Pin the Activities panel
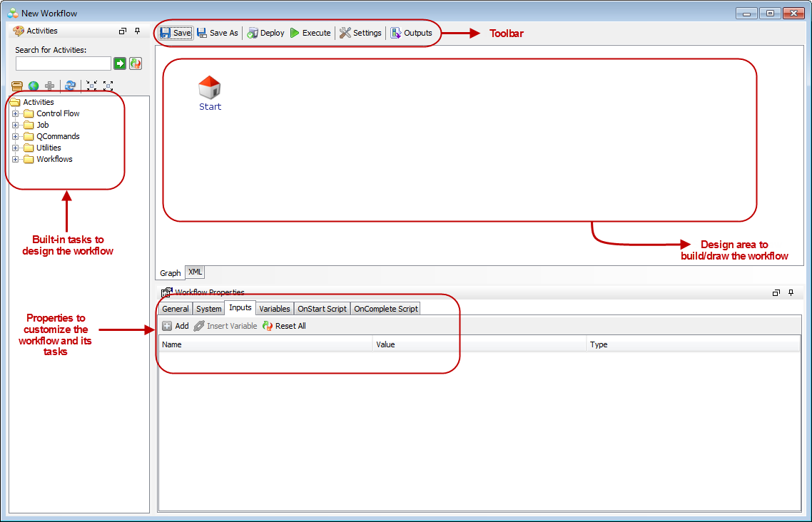This screenshot has width=812, height=522. coord(137,31)
